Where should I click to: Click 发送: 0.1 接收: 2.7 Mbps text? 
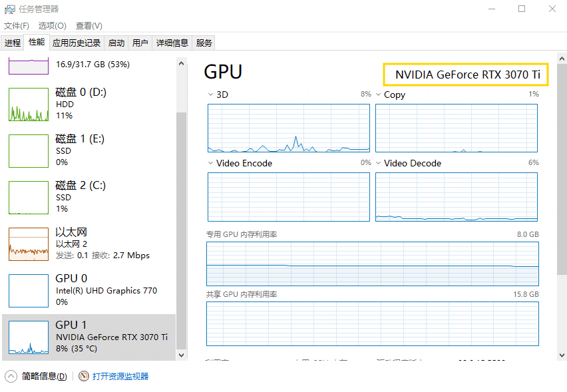tap(102, 256)
